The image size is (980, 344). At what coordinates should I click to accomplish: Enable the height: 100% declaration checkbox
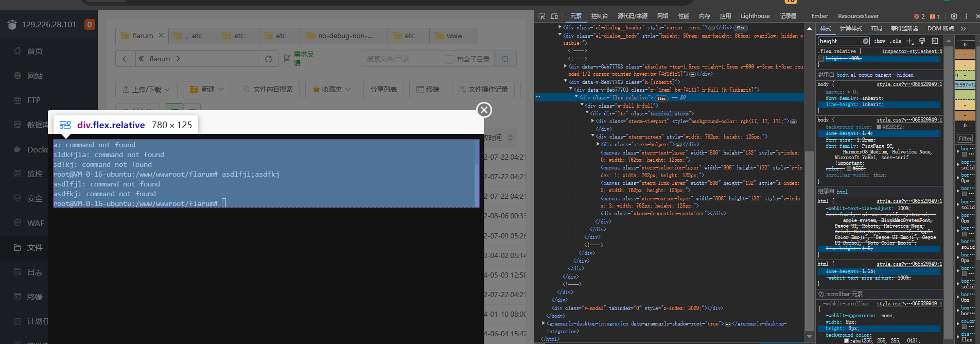coord(821,59)
